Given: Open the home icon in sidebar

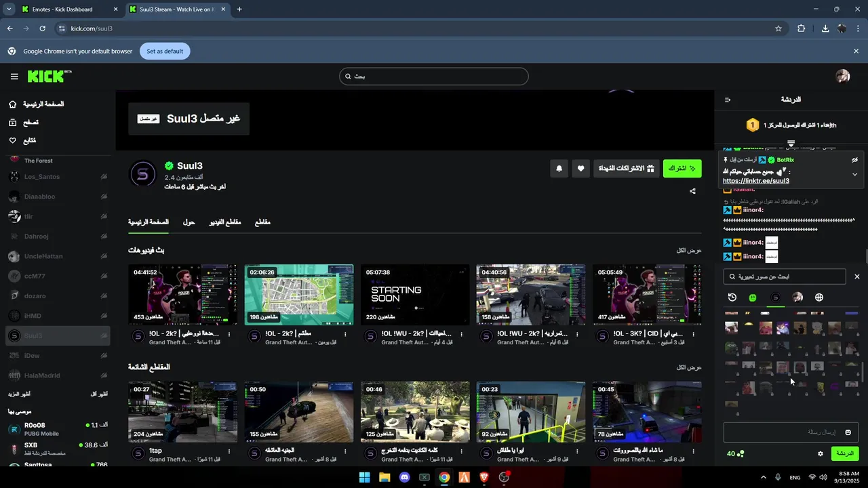Looking at the screenshot, I should tap(13, 104).
